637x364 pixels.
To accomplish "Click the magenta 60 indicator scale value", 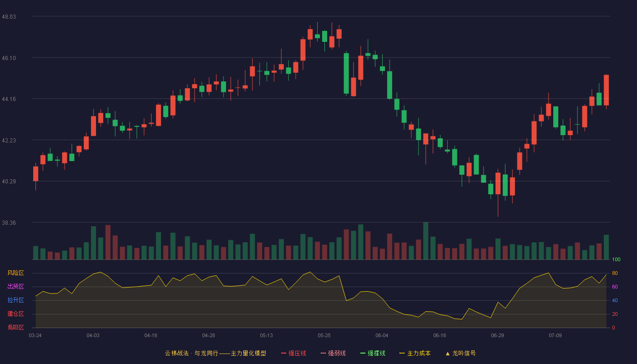I will point(615,287).
